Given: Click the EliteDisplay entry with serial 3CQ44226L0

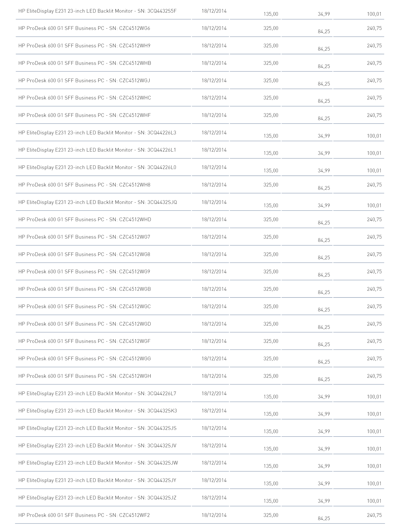Looking at the screenshot, I should point(200,167).
